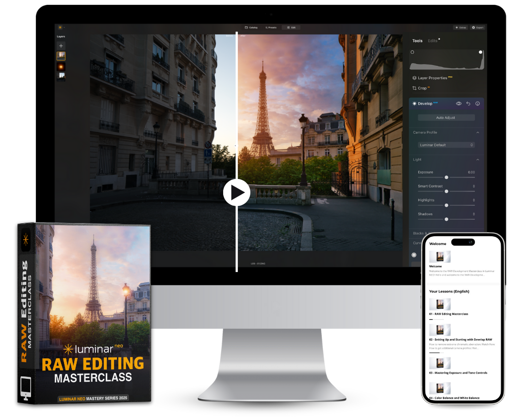Click the Your Lessons (English) heading on phone
Viewport: 524px width, 420px height.
[x=449, y=291]
